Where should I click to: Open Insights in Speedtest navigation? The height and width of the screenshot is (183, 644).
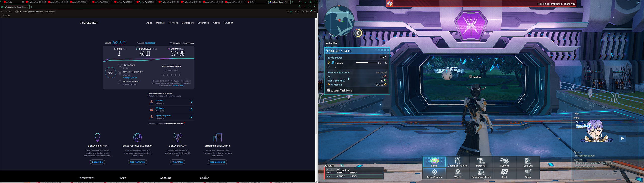(160, 23)
